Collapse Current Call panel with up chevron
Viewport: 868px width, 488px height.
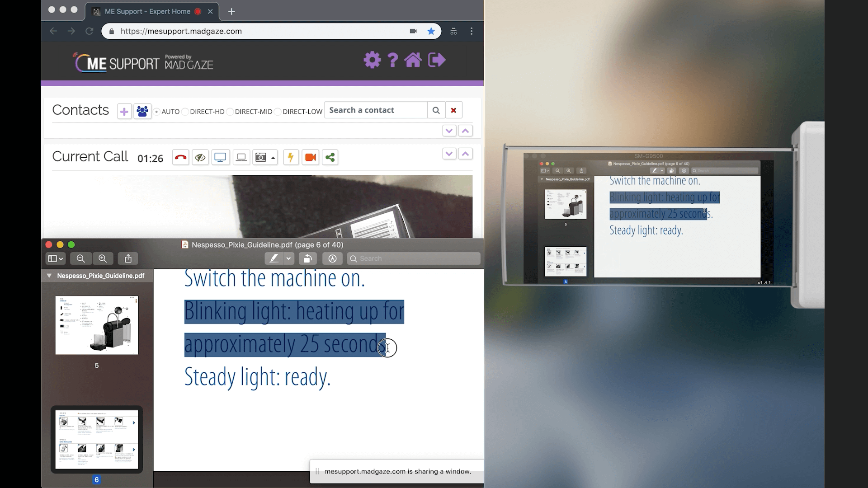(465, 154)
